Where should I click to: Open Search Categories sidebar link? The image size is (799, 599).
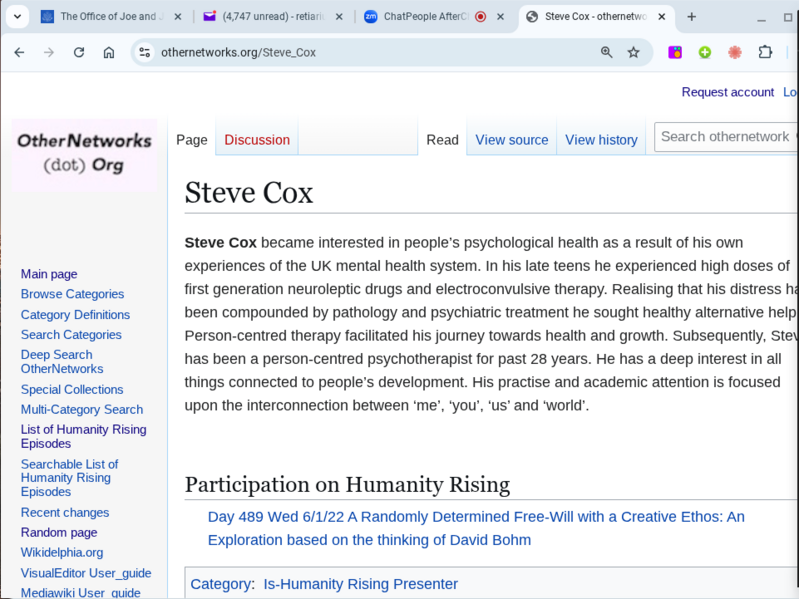point(71,335)
